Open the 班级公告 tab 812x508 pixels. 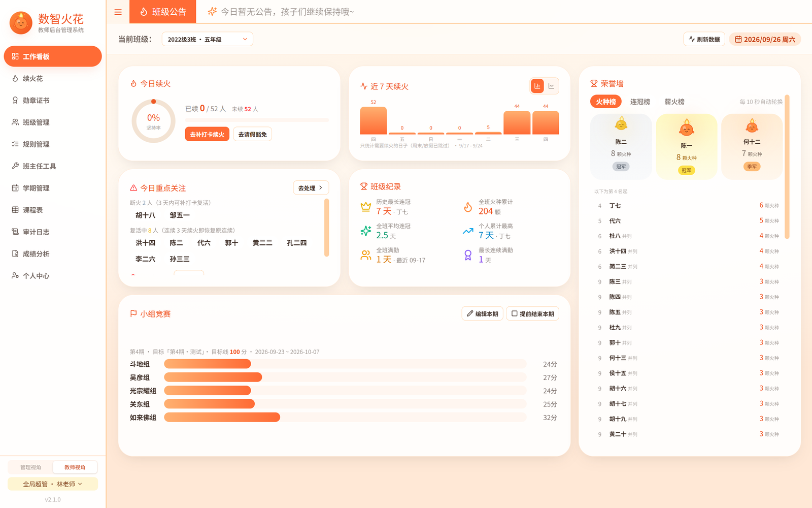click(x=163, y=12)
